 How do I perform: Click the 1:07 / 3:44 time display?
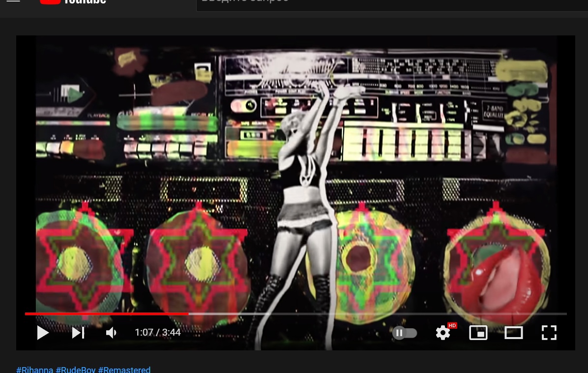pyautogui.click(x=157, y=333)
